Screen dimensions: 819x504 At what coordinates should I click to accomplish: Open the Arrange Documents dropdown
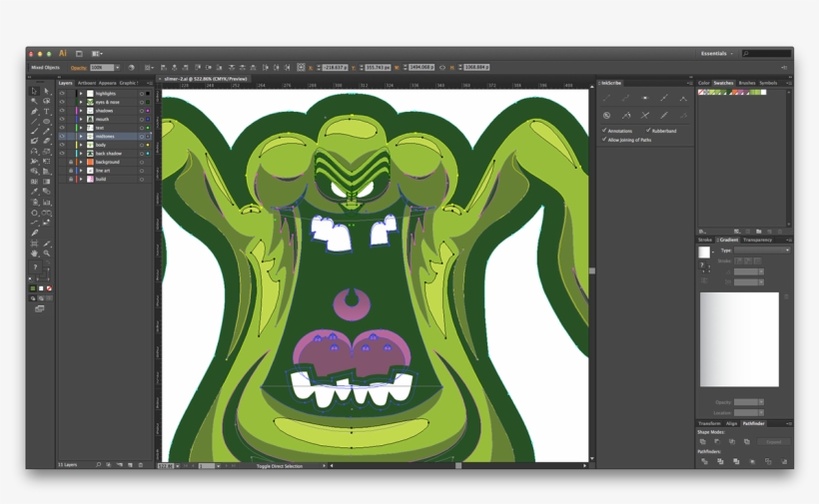pyautogui.click(x=97, y=53)
